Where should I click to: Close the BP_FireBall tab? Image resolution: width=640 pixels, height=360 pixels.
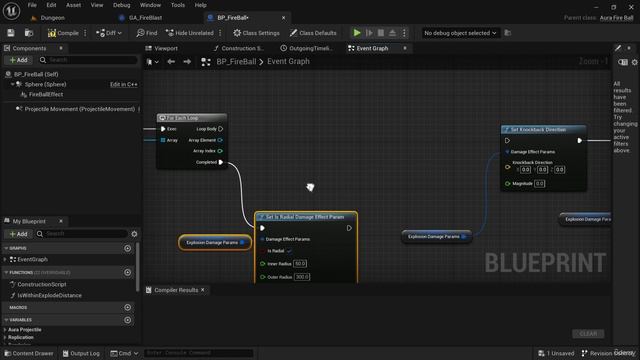tap(284, 18)
